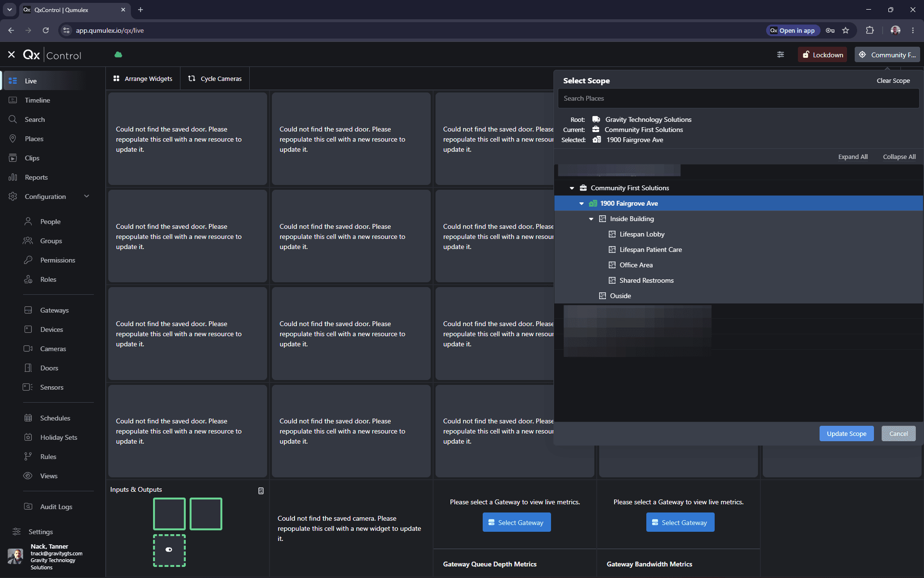Click Arrange Widgets toolbar button
The width and height of the screenshot is (924, 578).
pyautogui.click(x=143, y=79)
